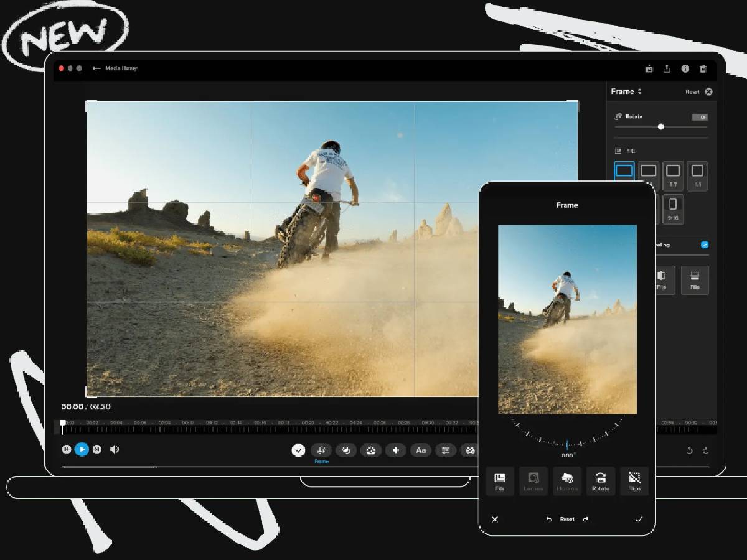The height and width of the screenshot is (560, 747).
Task: Tap Reset on the phone screen
Action: point(566,519)
